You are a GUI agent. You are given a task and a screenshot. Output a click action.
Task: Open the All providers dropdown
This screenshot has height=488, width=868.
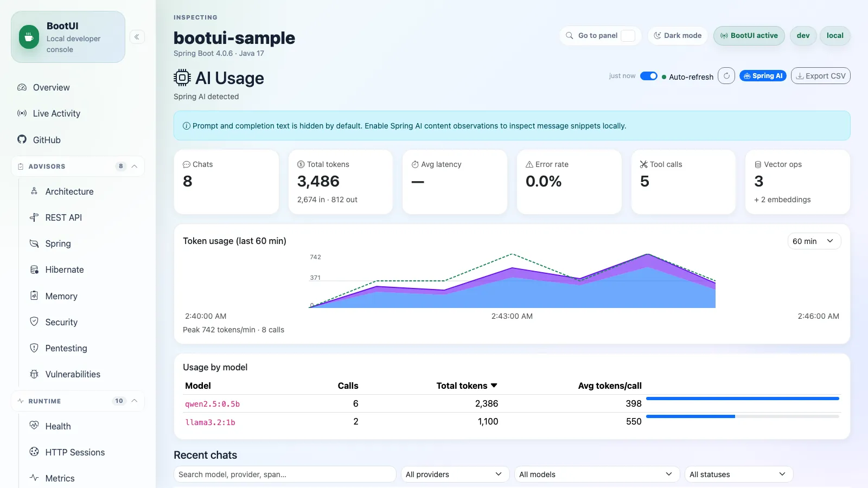[455, 474]
